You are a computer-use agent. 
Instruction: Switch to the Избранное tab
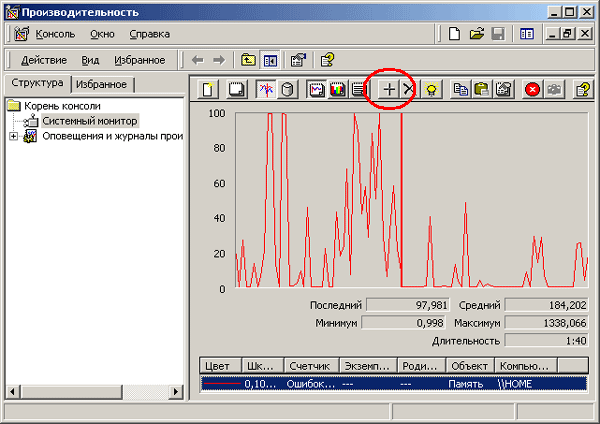tap(101, 84)
